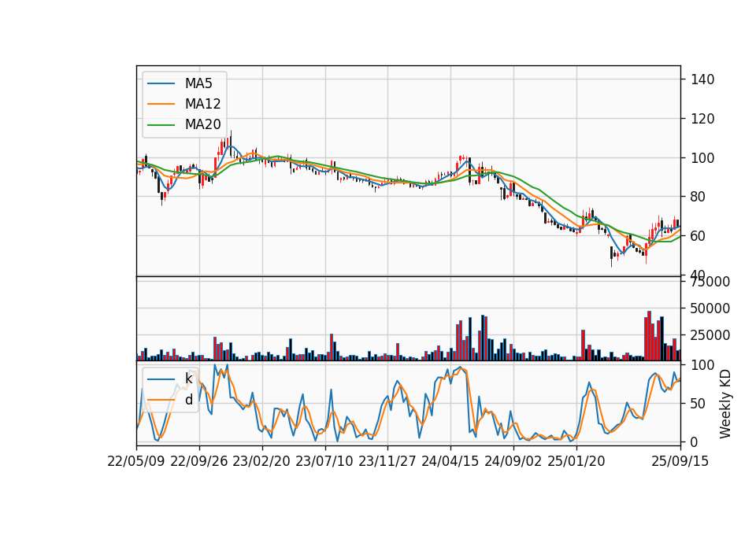Click the Weekly KD axis label
The height and width of the screenshot is (543, 756).
pyautogui.click(x=724, y=404)
